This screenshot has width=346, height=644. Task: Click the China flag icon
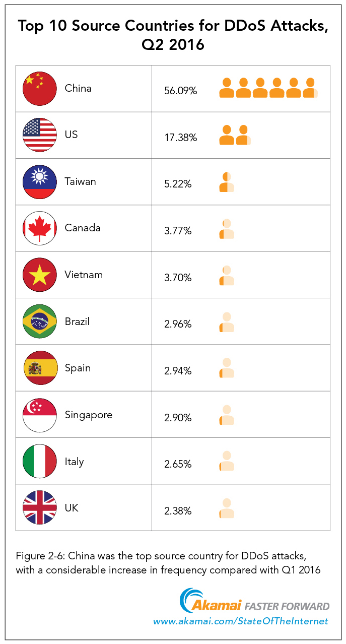tap(39, 89)
